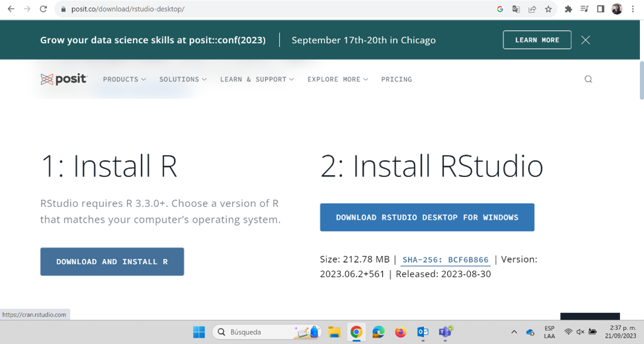Expand the Products menu
Screen dimensions: 644x344
(x=125, y=79)
